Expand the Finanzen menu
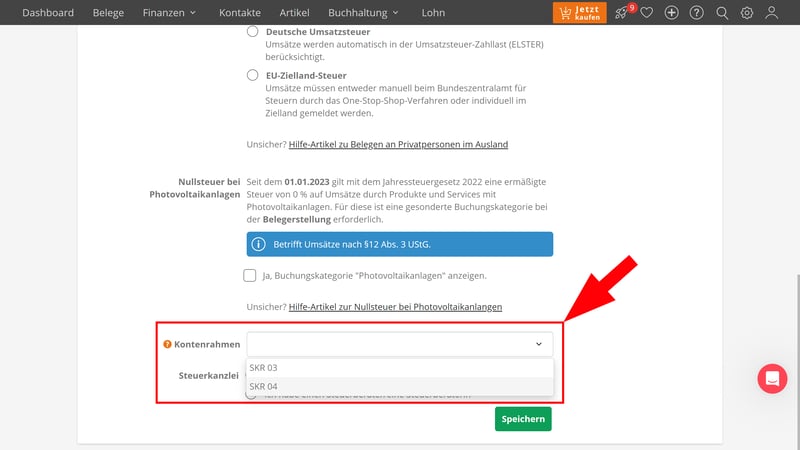Viewport: 800px width, 450px height. (169, 13)
